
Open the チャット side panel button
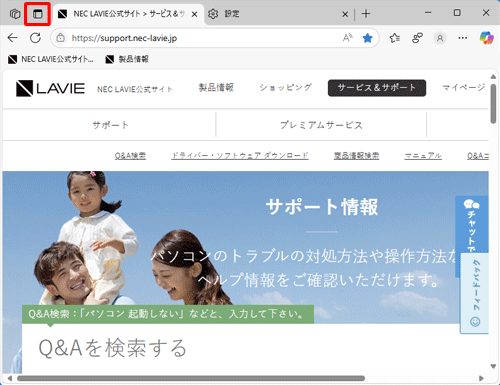coord(472,225)
